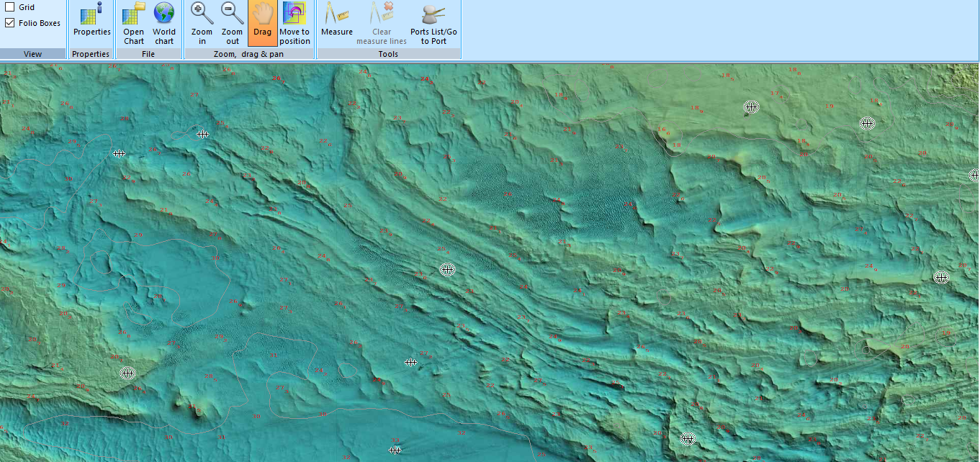The width and height of the screenshot is (980, 462).
Task: Select the wreck symbol in the chart center
Action: (x=447, y=269)
